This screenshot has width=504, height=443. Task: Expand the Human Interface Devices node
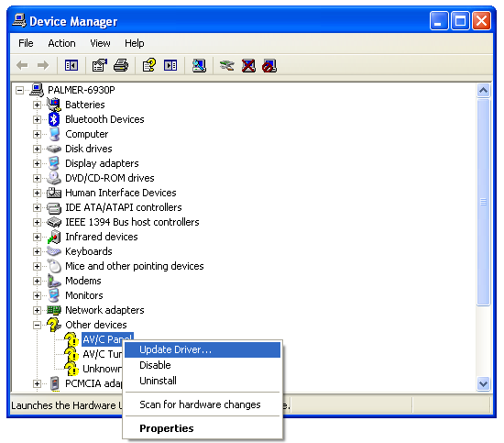click(37, 193)
